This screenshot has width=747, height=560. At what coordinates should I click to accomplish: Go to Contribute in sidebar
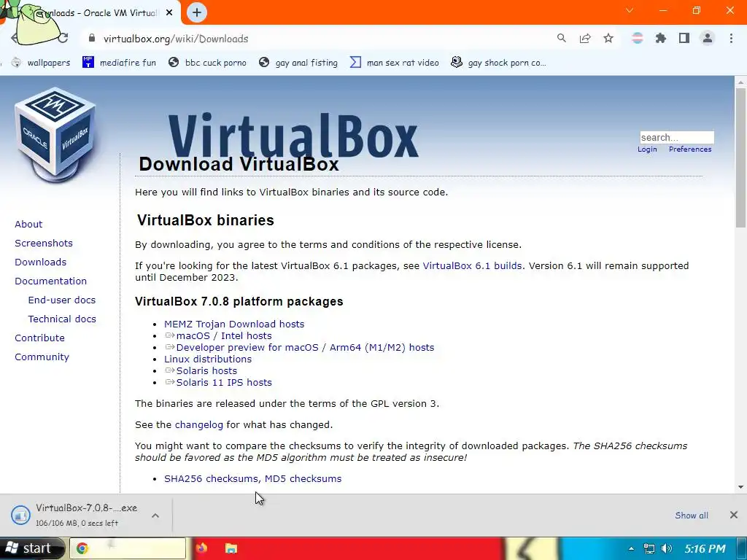point(39,338)
